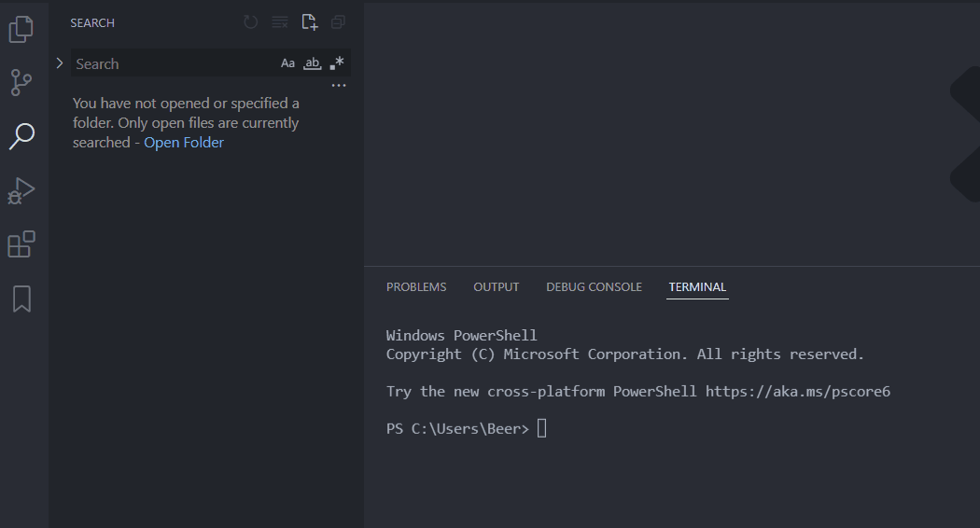Image resolution: width=980 pixels, height=528 pixels.
Task: Click the Refresh search results icon
Action: (x=251, y=22)
